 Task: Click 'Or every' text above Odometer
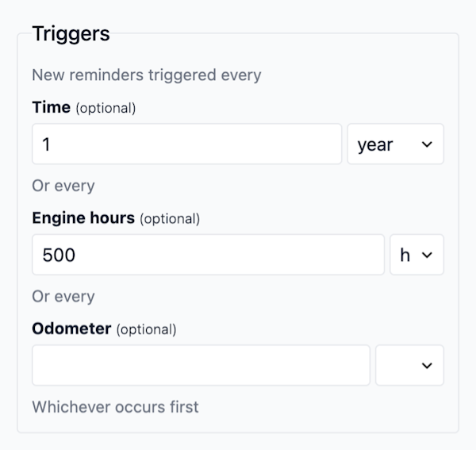point(63,297)
